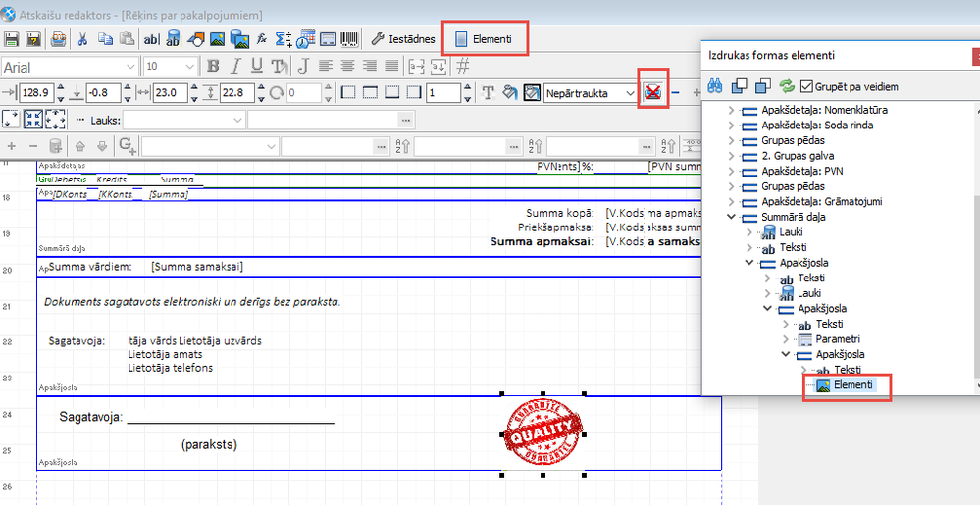Click the height field 22.8
This screenshot has height=505, width=980.
(237, 93)
